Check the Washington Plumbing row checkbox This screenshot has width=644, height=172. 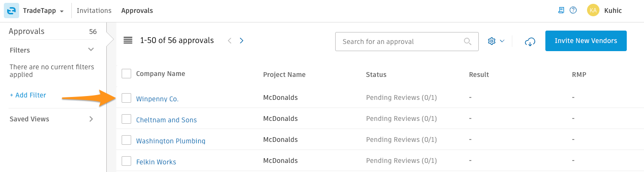[x=126, y=140]
